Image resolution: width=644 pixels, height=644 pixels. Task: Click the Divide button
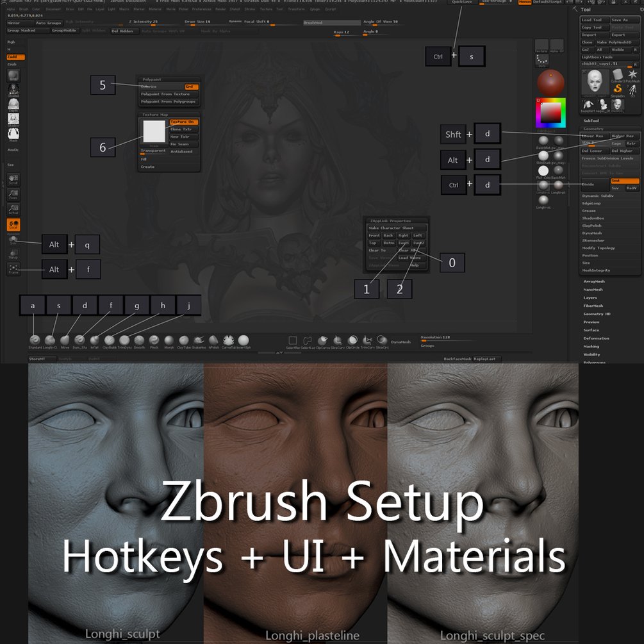595,185
